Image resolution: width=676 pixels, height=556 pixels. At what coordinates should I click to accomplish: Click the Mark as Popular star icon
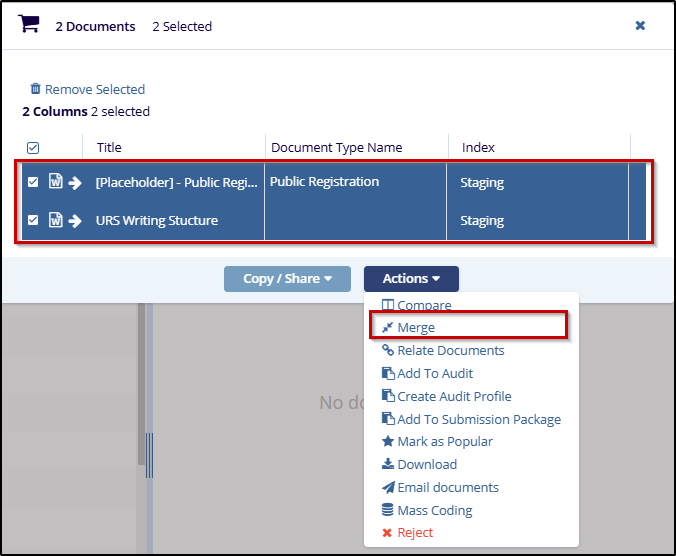(388, 441)
